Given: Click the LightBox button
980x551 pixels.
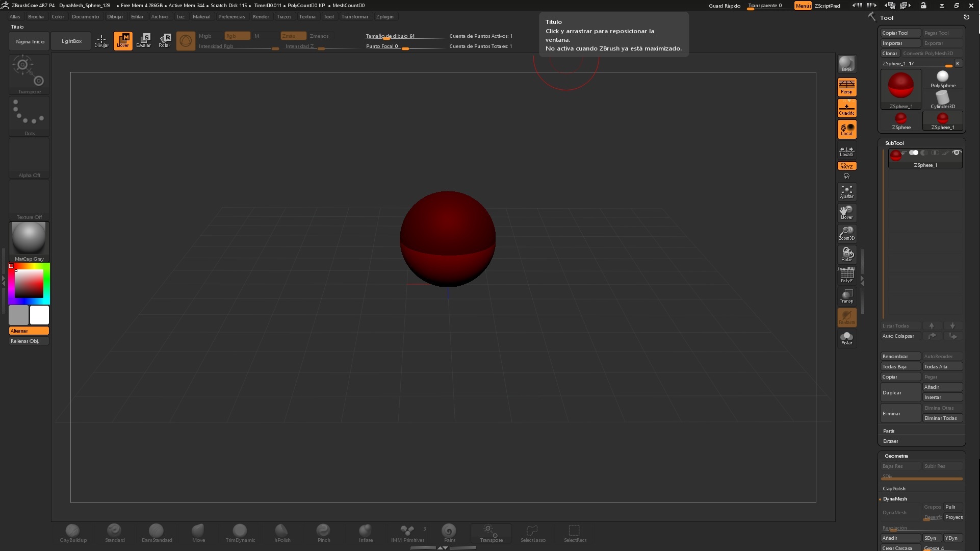Looking at the screenshot, I should coord(71,41).
